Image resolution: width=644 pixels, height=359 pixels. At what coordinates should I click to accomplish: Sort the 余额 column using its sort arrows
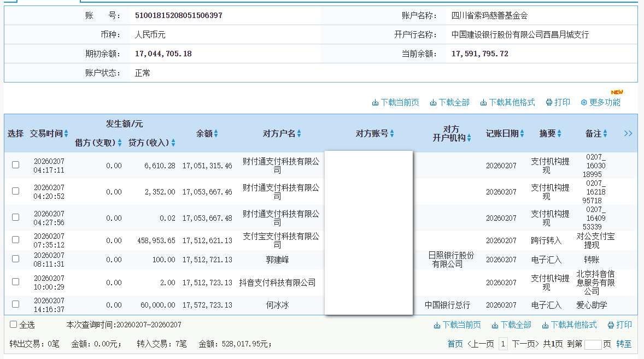[215, 133]
